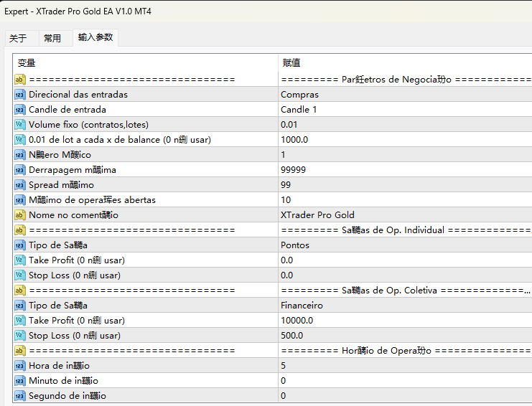532x406 pixels.
Task: Switch to the 关于 tab
Action: click(x=18, y=38)
